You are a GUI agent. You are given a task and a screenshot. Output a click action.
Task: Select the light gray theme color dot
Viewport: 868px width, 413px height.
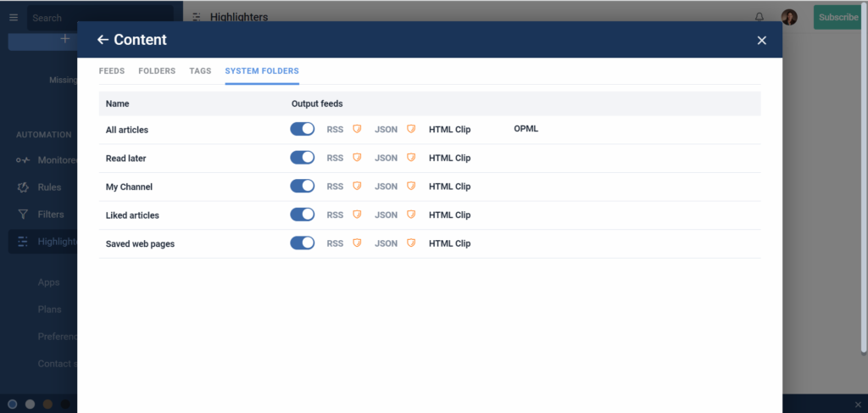31,405
